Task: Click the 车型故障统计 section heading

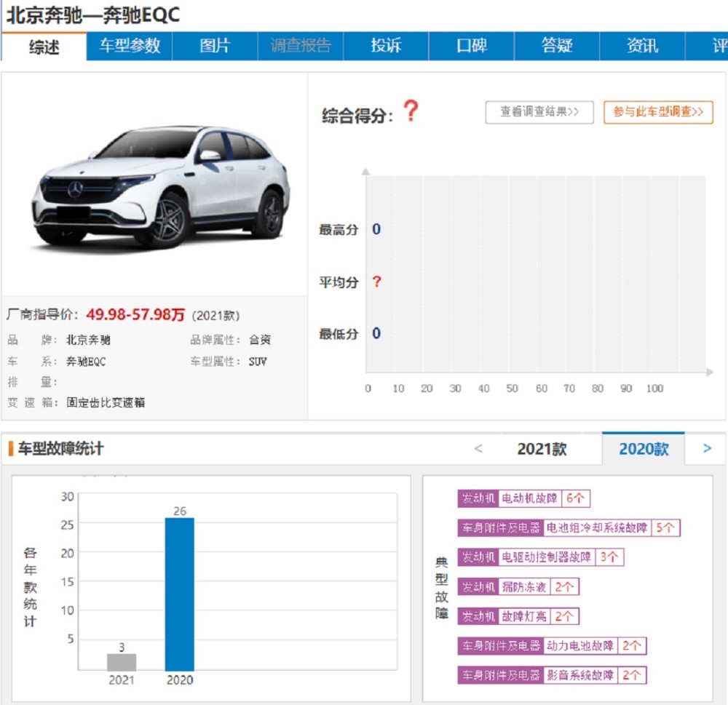Action: pos(61,449)
